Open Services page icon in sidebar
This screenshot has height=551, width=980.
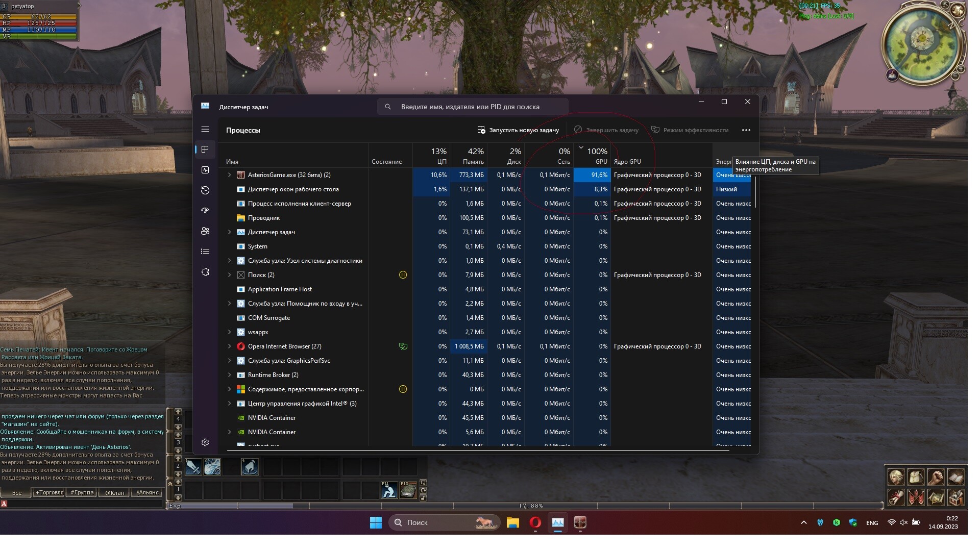tap(205, 272)
